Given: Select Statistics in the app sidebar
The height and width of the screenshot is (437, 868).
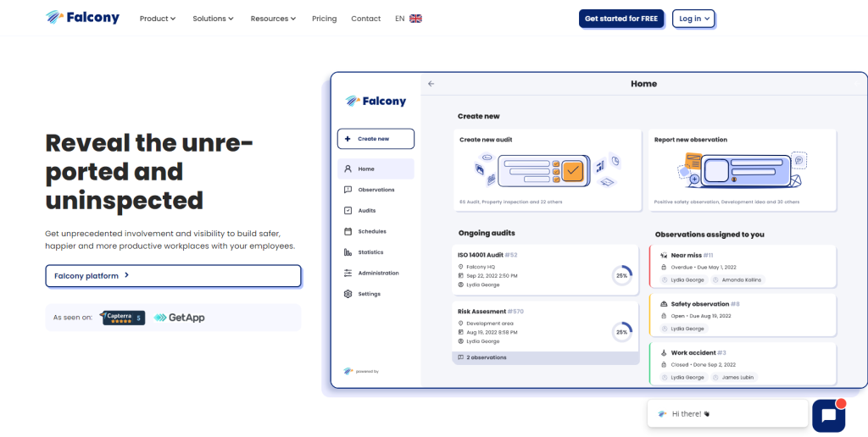Looking at the screenshot, I should (x=376, y=252).
